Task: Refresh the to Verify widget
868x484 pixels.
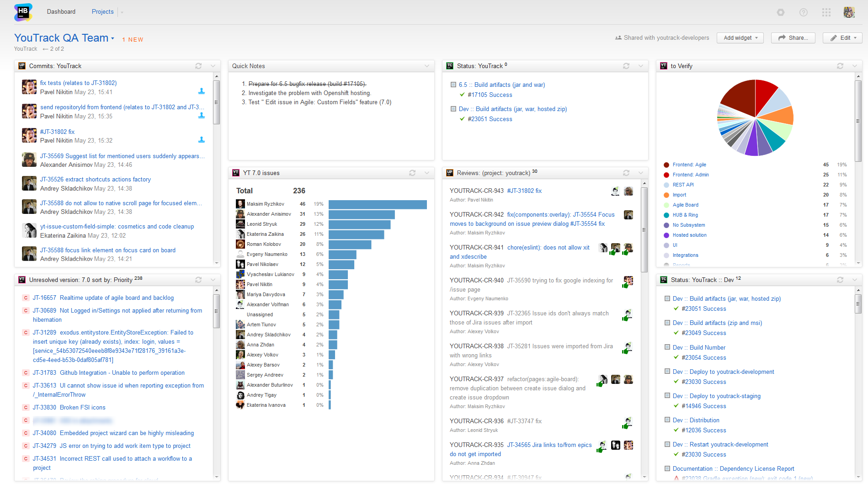Action: coord(840,66)
